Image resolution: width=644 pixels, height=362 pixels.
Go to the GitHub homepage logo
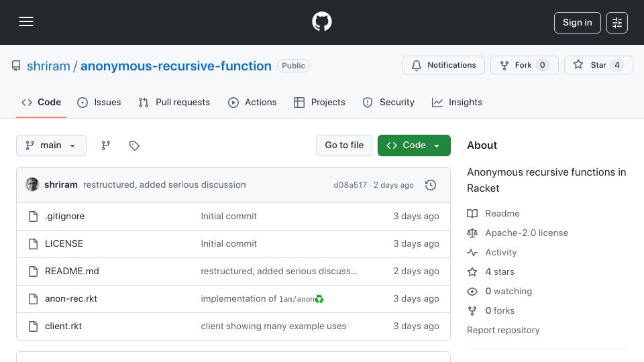[322, 21]
